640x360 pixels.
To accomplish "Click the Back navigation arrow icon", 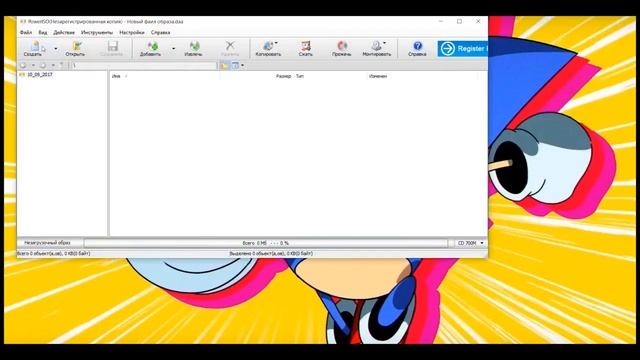I will coord(23,65).
